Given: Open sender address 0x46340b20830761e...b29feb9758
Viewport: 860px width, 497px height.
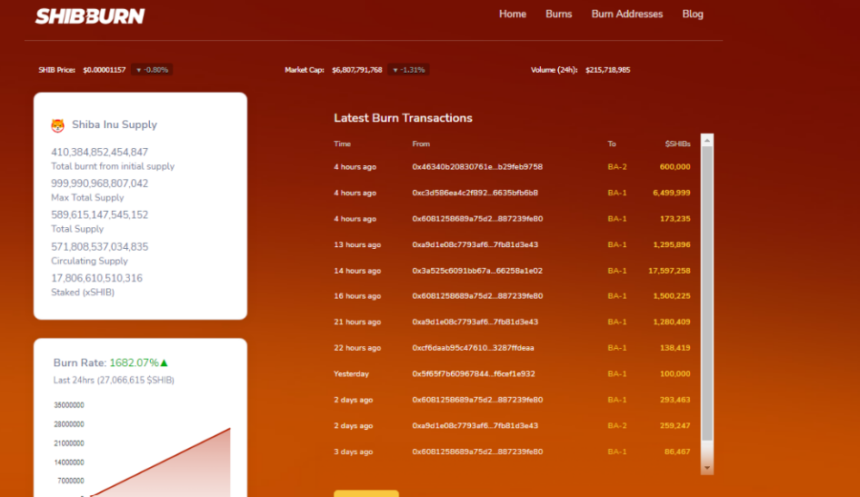Looking at the screenshot, I should point(477,167).
